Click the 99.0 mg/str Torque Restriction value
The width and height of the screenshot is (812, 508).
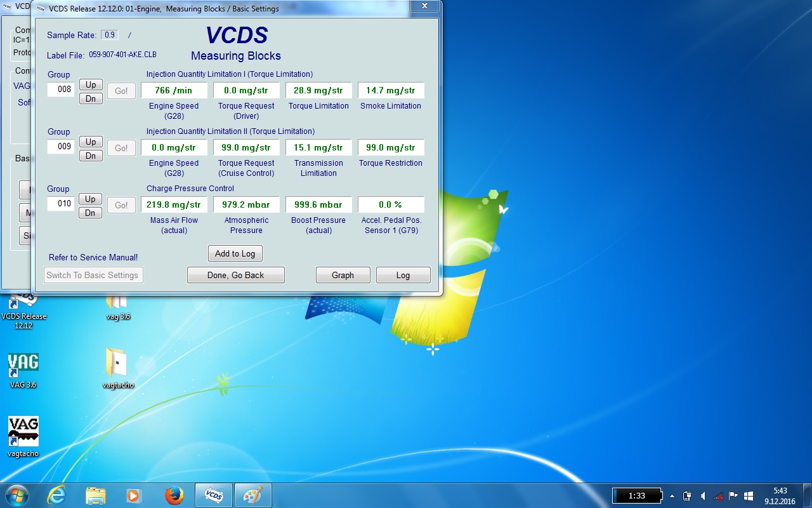(x=391, y=147)
